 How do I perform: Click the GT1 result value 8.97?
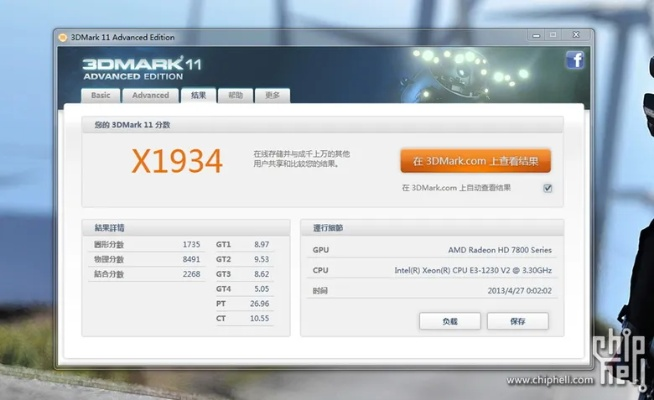(261, 244)
